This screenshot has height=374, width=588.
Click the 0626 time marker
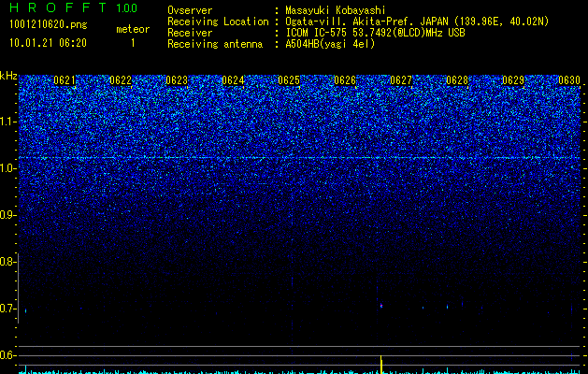point(345,80)
